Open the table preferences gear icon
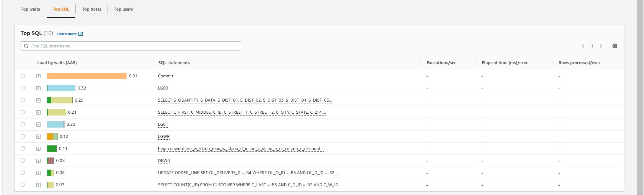644x195 pixels. (615, 46)
